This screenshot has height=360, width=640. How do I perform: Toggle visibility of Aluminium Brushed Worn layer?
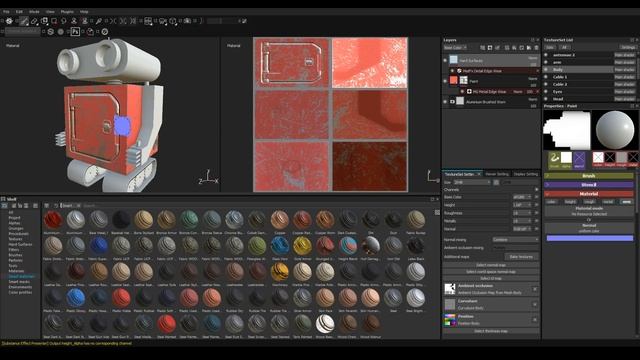[x=445, y=102]
